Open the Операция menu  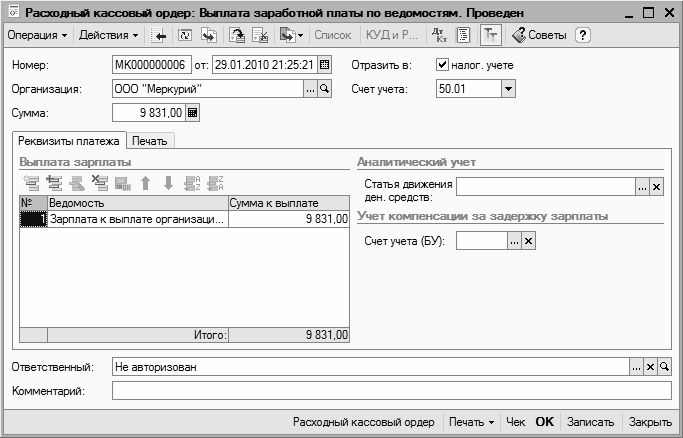point(37,35)
